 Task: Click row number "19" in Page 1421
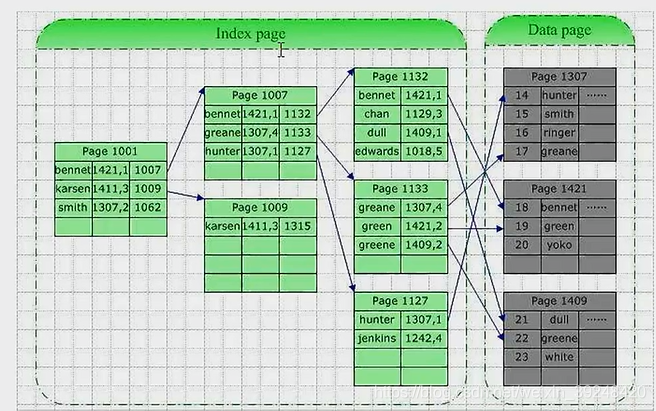(522, 226)
